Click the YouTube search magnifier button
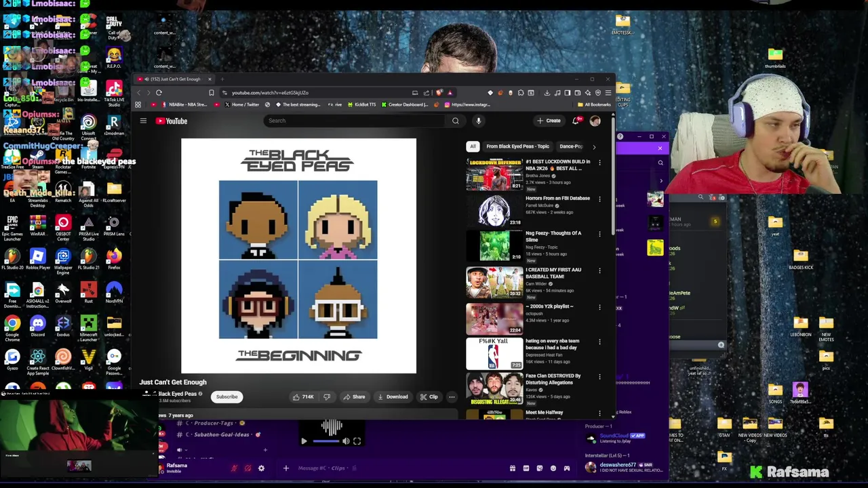This screenshot has width=868, height=488. 455,121
